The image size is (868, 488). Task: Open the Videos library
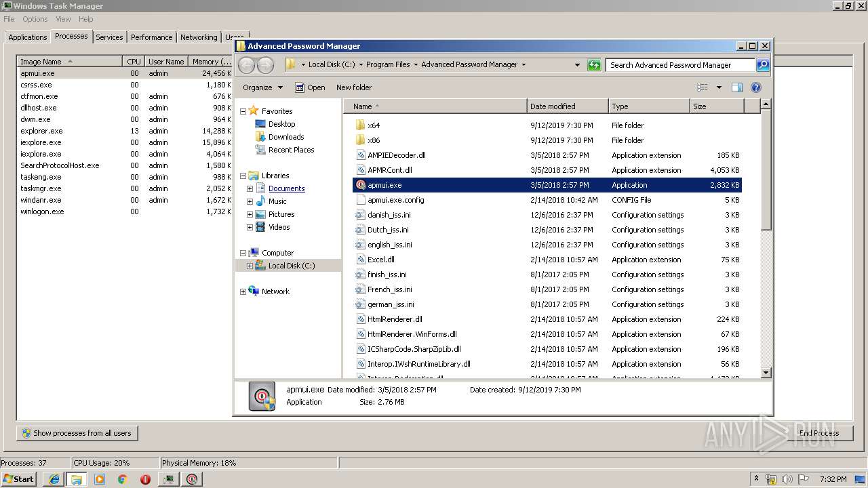279,227
